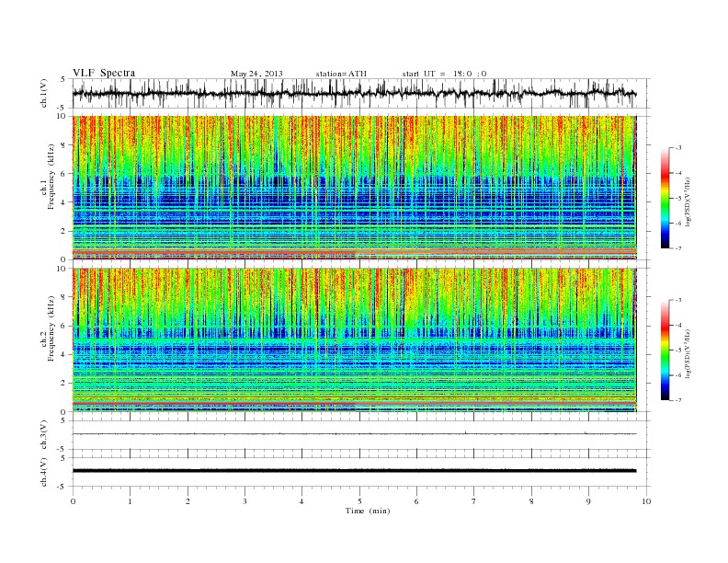
Task: Click the ch.1 Frequency (kHz) axis label
Action: coord(48,177)
